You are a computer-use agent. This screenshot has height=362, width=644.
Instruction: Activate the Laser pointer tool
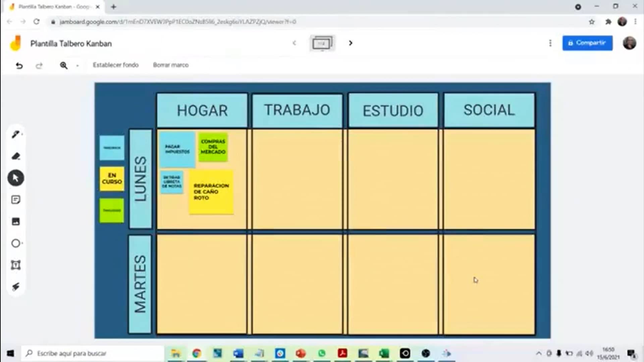pos(16,287)
